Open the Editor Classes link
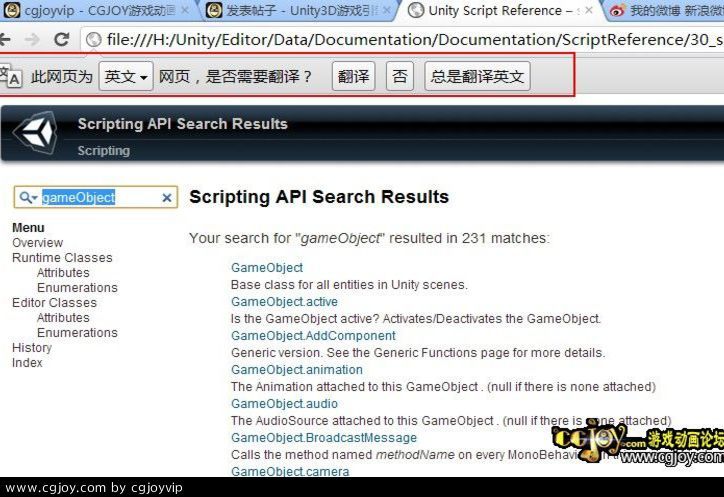Screen dimensions: 724x497 click(54, 303)
